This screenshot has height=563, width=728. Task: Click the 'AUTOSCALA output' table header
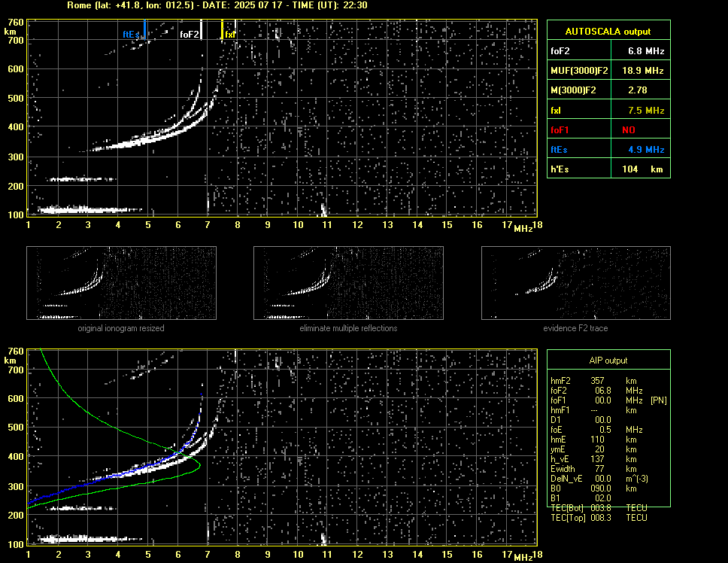[x=608, y=32]
